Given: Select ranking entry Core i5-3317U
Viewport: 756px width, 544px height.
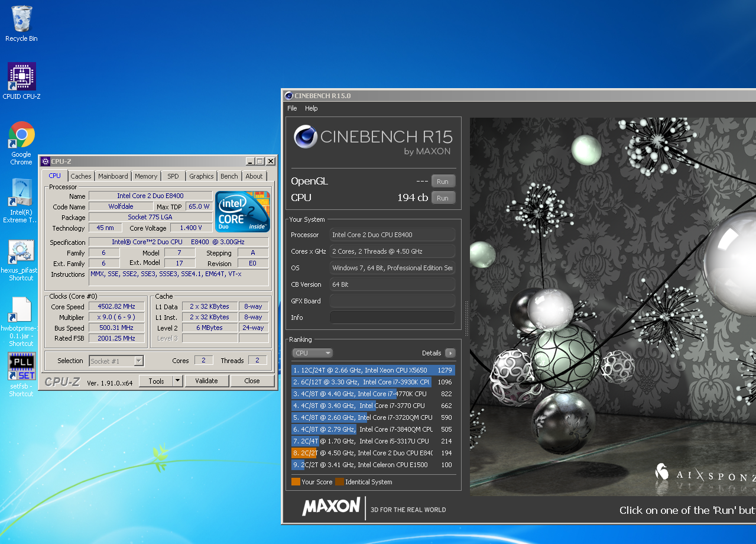Looking at the screenshot, I should (374, 441).
